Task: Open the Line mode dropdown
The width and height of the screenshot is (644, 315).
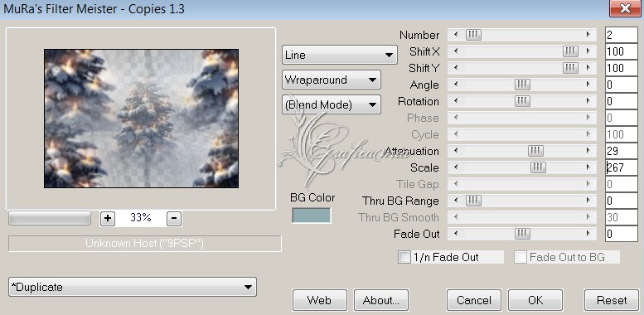Action: tap(339, 55)
